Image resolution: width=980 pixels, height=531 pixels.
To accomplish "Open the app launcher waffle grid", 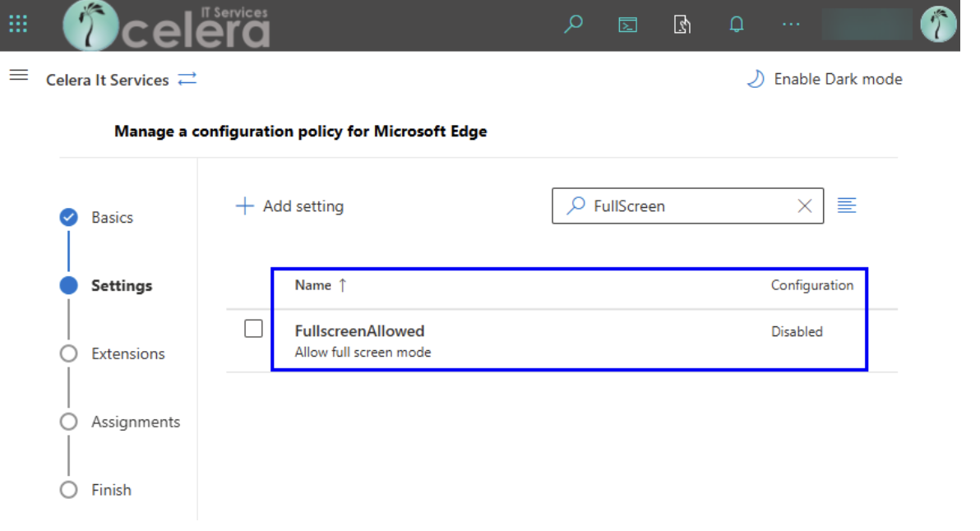I will [18, 25].
